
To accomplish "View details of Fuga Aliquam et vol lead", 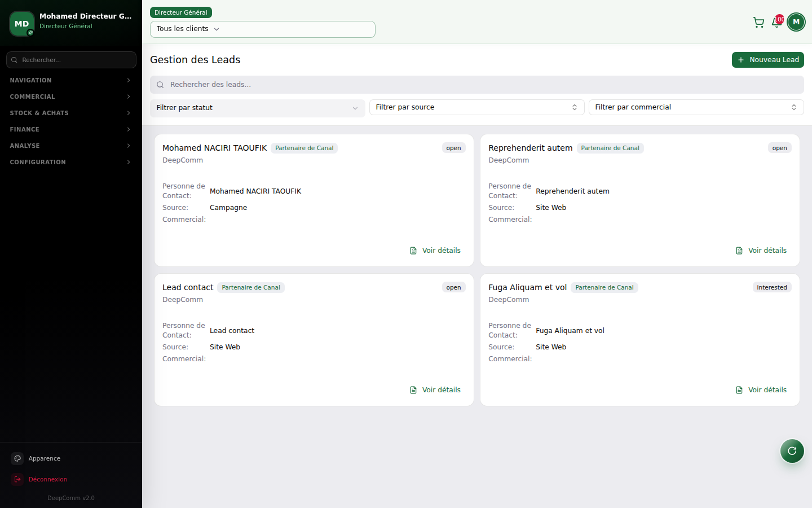I will tap(761, 390).
